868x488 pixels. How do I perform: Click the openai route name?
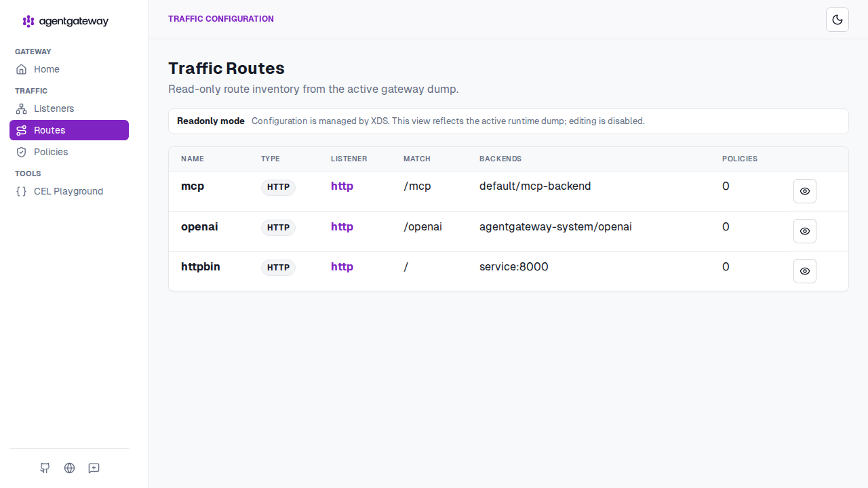[x=199, y=227]
